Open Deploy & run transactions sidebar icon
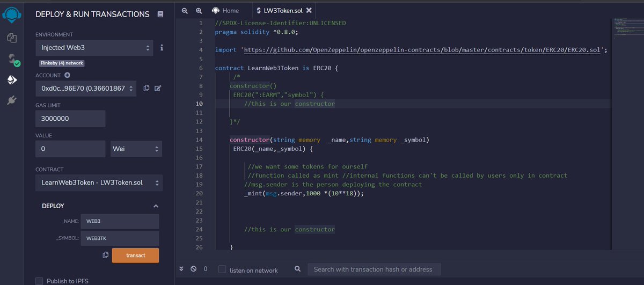Viewport: 644px width, 285px height. click(x=11, y=80)
